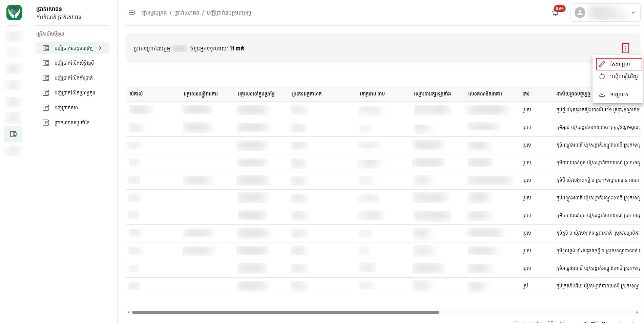Click the អត្តលេខនៅក្នុងប្រព័ន្ធ column header
The width and height of the screenshot is (644, 323).
point(256,94)
